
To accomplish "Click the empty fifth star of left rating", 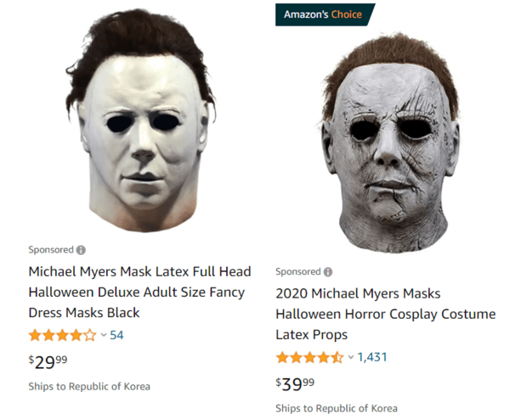I will pyautogui.click(x=90, y=335).
